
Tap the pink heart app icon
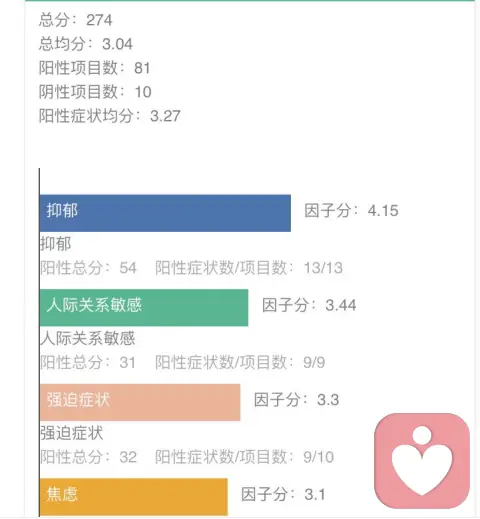[x=422, y=461]
